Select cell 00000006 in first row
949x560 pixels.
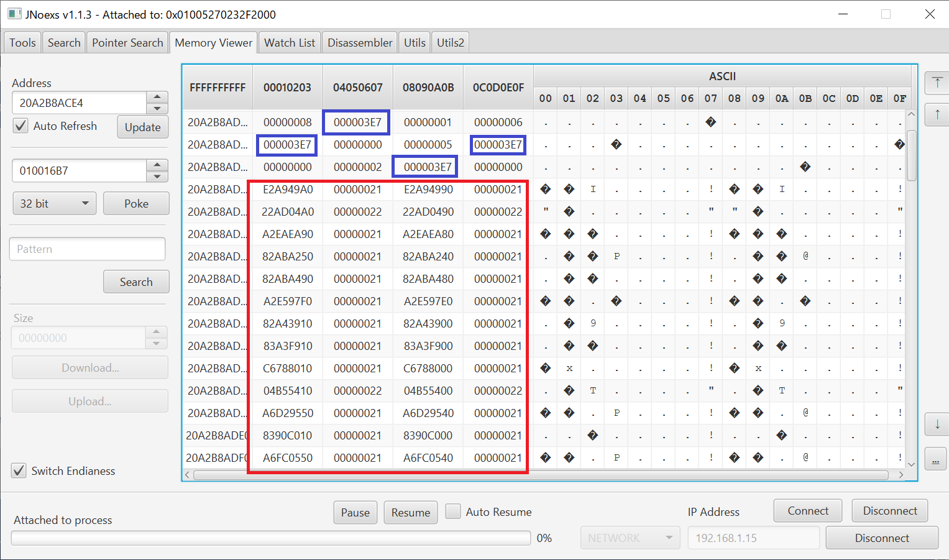pos(498,122)
